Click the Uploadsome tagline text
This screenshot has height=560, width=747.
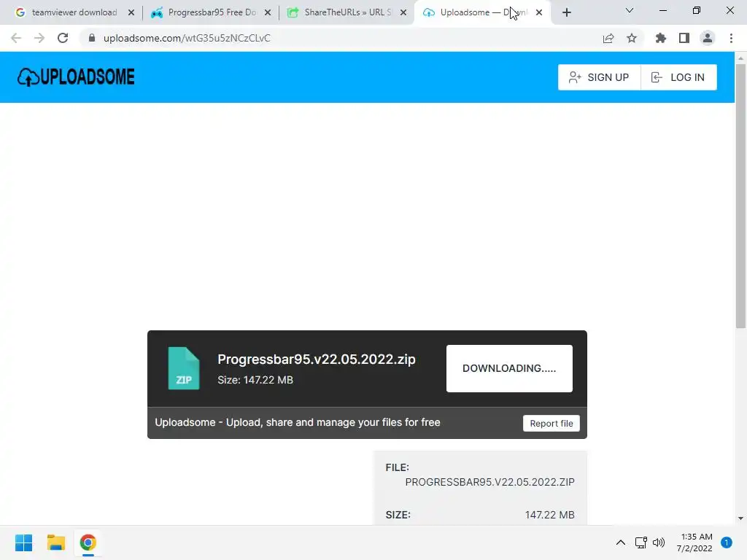[298, 422]
